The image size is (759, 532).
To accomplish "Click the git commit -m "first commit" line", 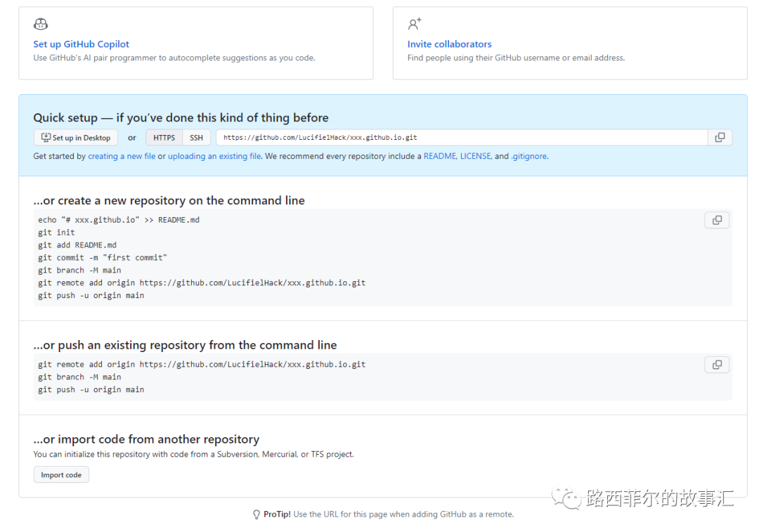I will 103,257.
